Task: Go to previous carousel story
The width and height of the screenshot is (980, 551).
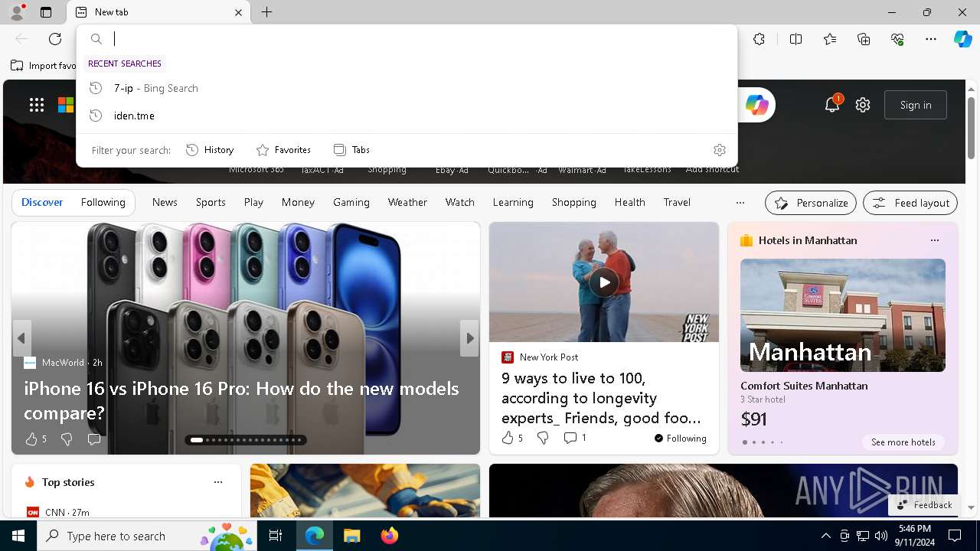Action: 21,337
